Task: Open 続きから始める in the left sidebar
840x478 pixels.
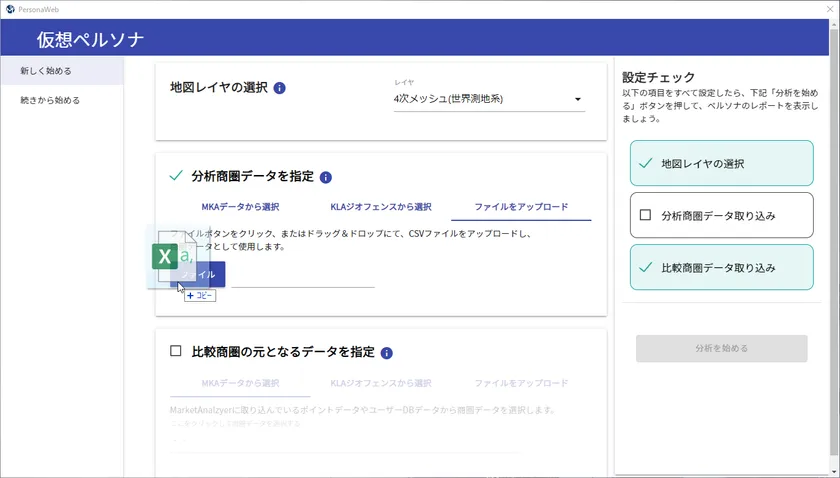Action: point(62,100)
